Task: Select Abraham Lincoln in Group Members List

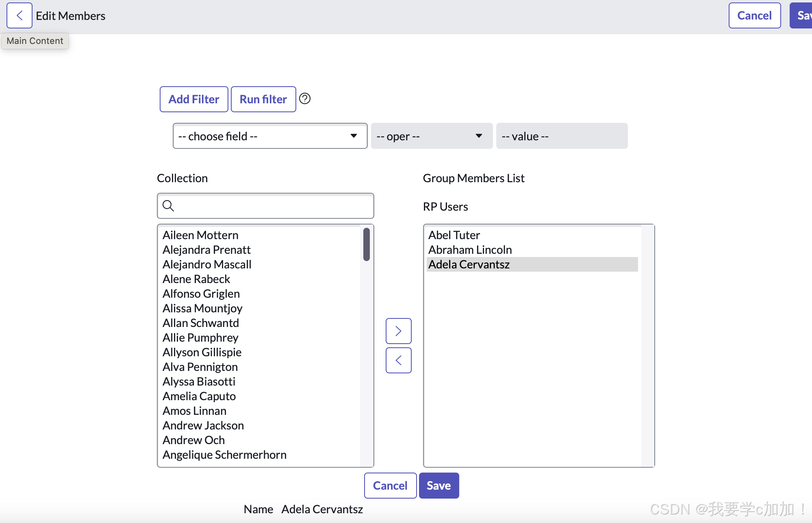Action: (470, 250)
